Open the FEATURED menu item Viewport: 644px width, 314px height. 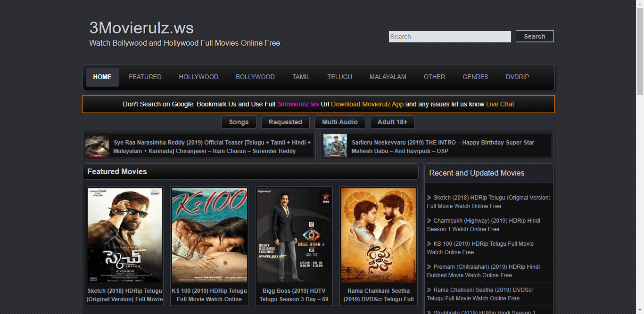click(145, 77)
